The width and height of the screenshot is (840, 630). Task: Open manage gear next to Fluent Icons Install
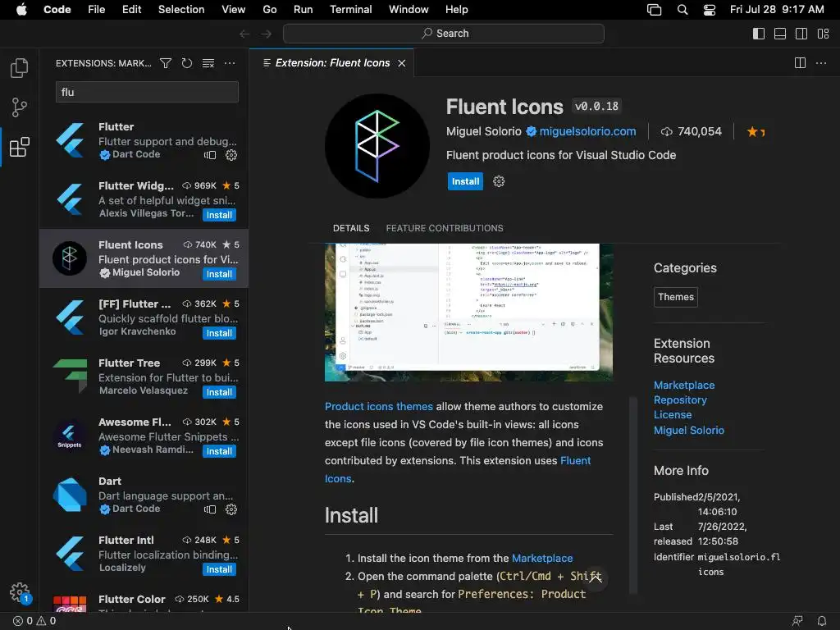[499, 181]
